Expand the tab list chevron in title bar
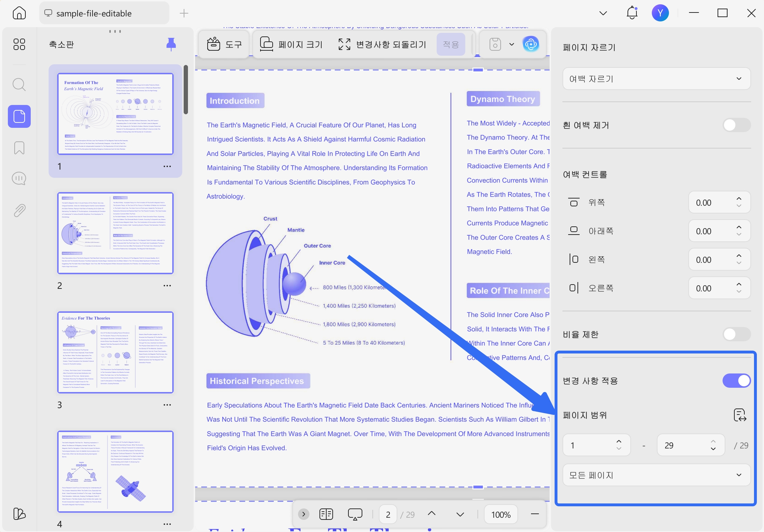Screen dimensions: 764x532 tap(603, 13)
